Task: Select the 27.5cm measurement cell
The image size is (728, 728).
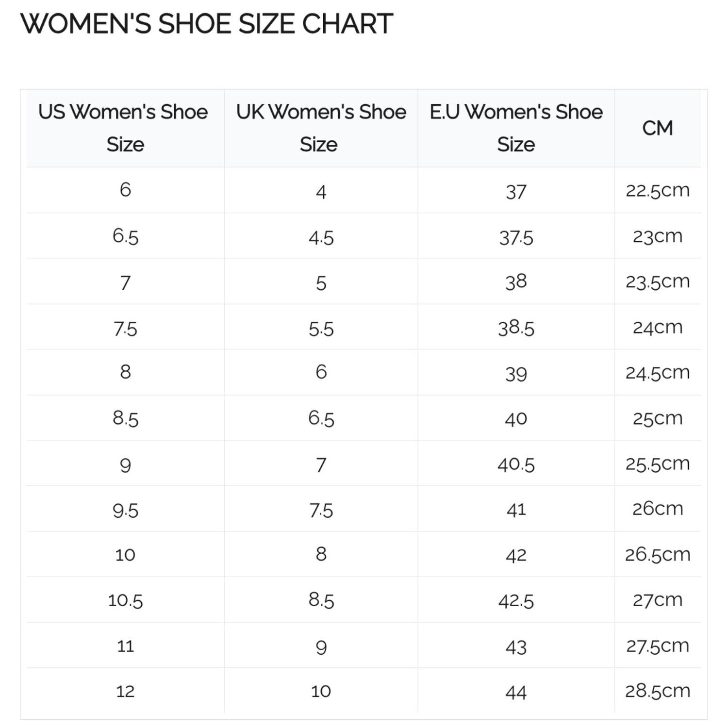Action: pos(658,646)
